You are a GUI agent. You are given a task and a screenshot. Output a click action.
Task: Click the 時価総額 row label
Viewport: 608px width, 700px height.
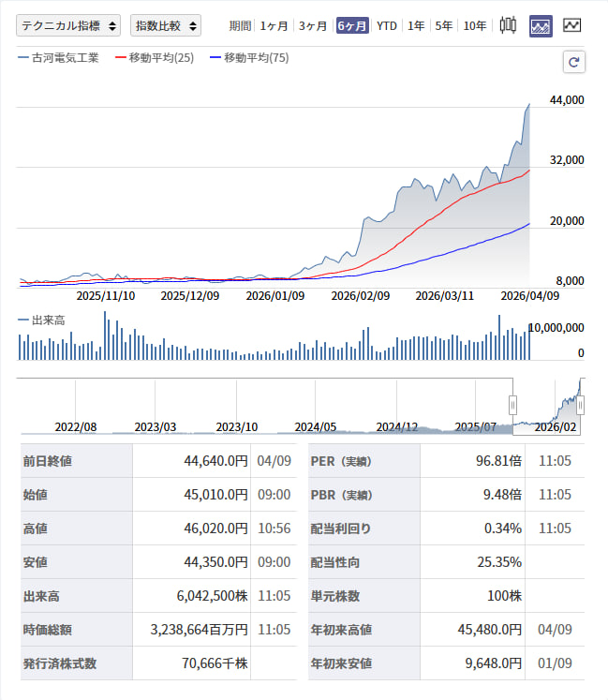pos(48,630)
